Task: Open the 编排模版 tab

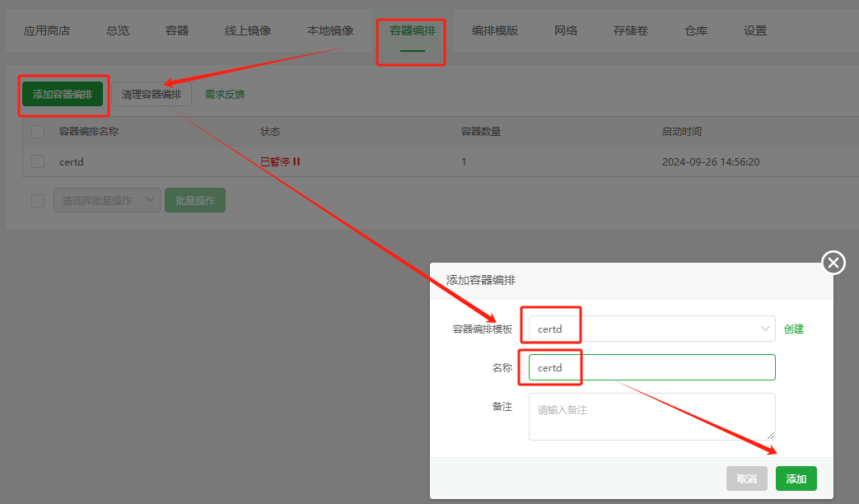Action: pos(495,30)
